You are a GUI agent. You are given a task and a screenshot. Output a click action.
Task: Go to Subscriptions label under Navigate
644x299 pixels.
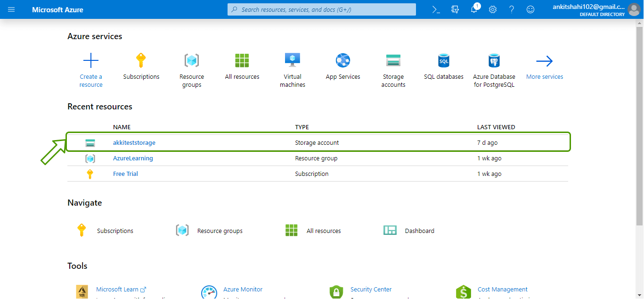(x=115, y=231)
